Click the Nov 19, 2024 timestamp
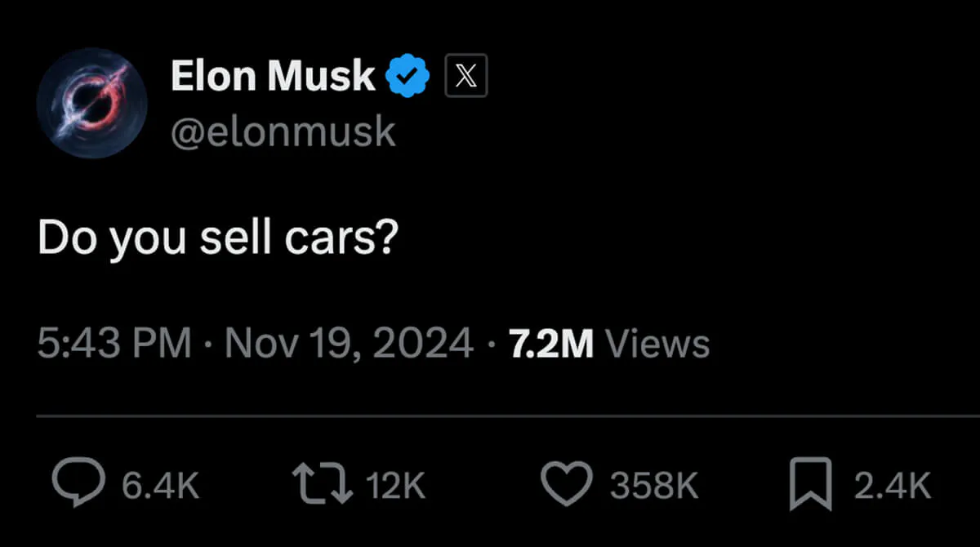This screenshot has width=980, height=547. (347, 343)
